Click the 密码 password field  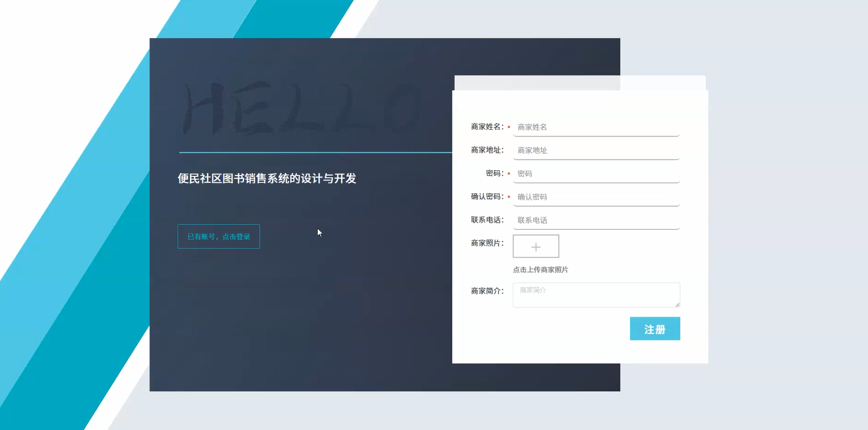595,174
